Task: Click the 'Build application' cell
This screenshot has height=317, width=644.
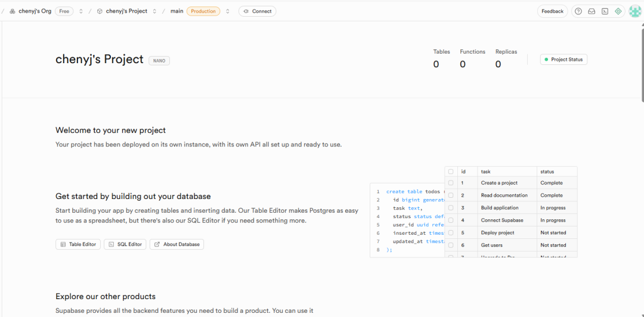Action: (x=507, y=208)
